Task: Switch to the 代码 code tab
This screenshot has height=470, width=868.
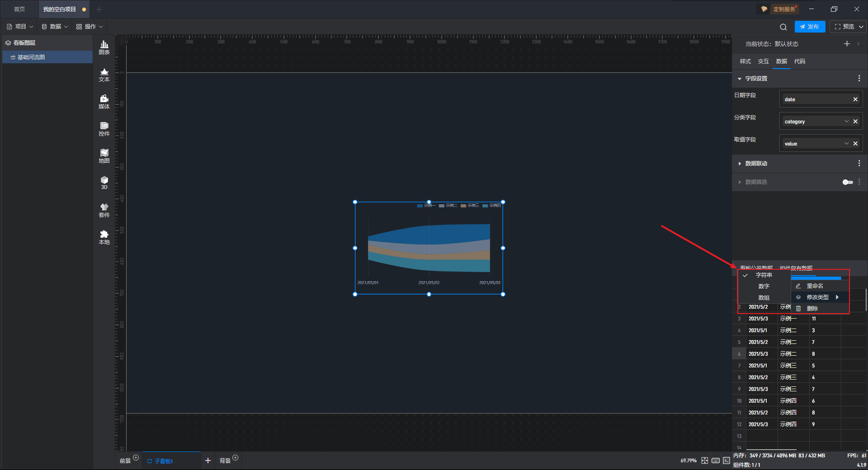Action: pyautogui.click(x=800, y=61)
